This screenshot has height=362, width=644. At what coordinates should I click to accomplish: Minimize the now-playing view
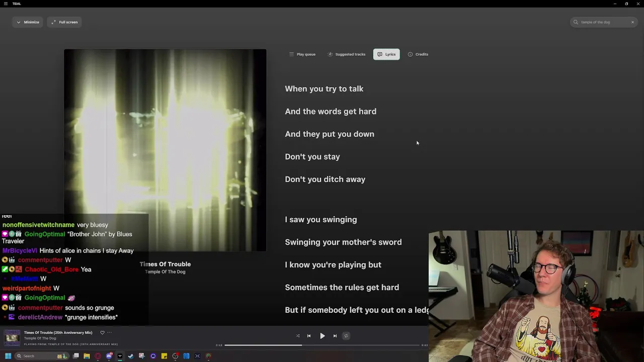tap(28, 22)
